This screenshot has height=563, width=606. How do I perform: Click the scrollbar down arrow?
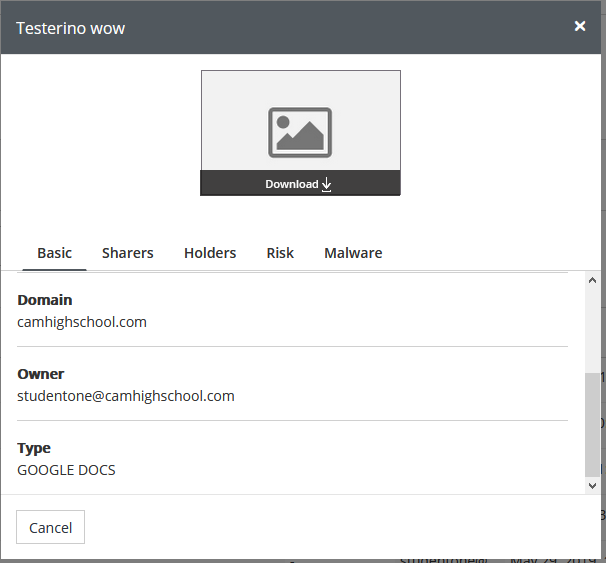pos(592,484)
